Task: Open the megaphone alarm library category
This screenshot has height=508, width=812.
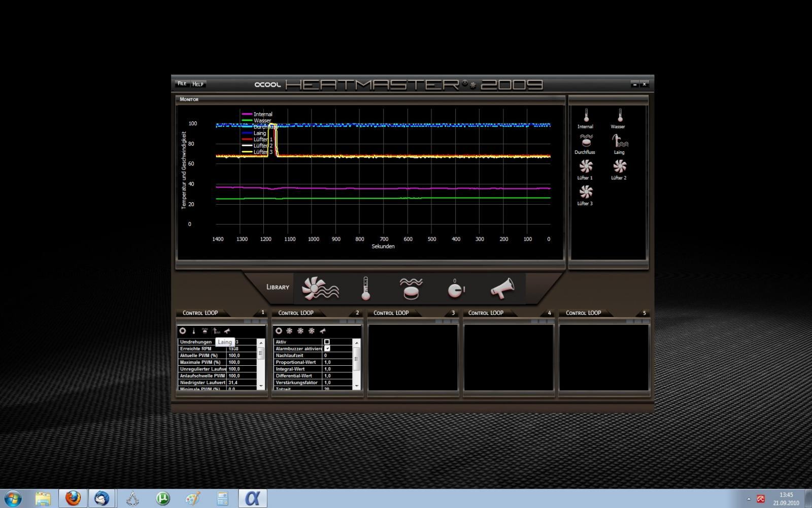Action: pyautogui.click(x=502, y=288)
